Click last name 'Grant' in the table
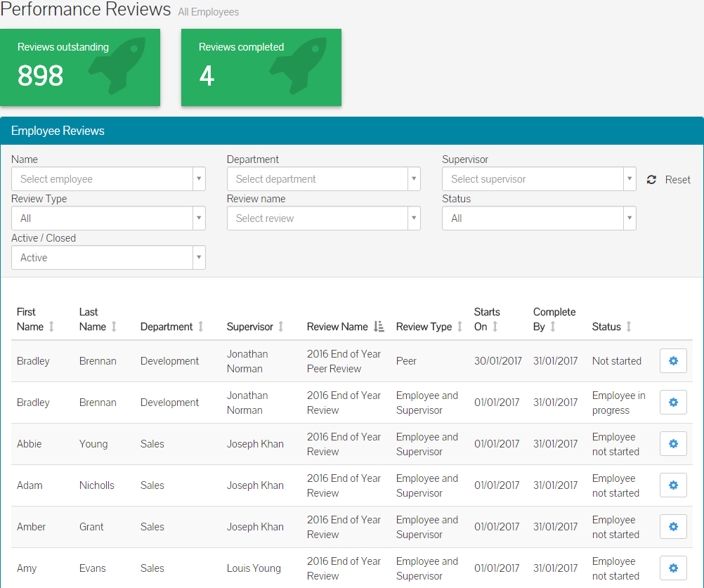Viewport: 704px width, 588px height. coord(91,526)
